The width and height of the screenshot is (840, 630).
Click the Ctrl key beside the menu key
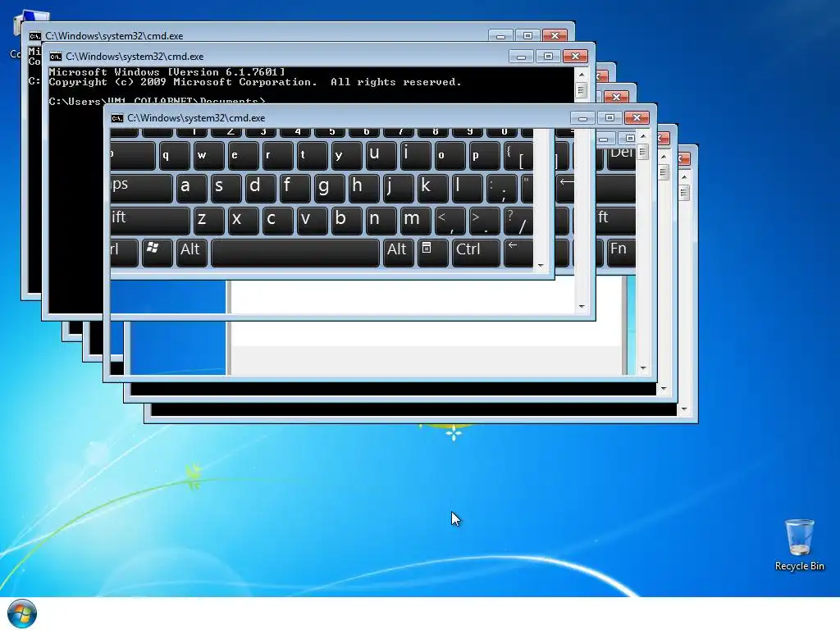[x=476, y=253]
